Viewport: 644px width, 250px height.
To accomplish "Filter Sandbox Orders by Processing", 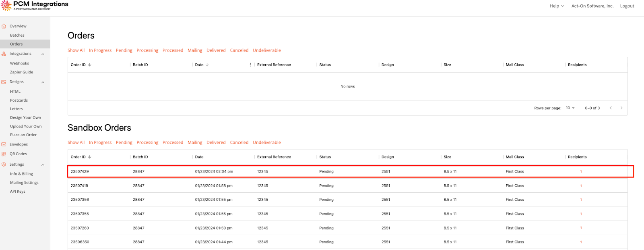I will (x=147, y=143).
